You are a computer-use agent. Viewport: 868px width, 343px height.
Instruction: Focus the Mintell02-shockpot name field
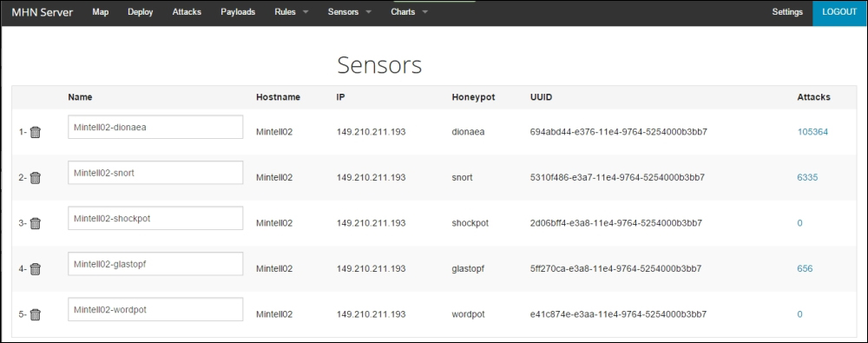(155, 218)
